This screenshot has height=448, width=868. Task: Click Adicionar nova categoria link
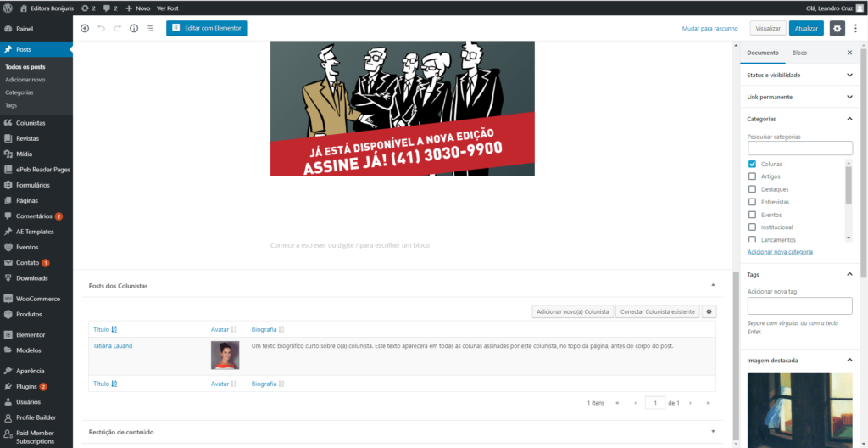point(780,252)
